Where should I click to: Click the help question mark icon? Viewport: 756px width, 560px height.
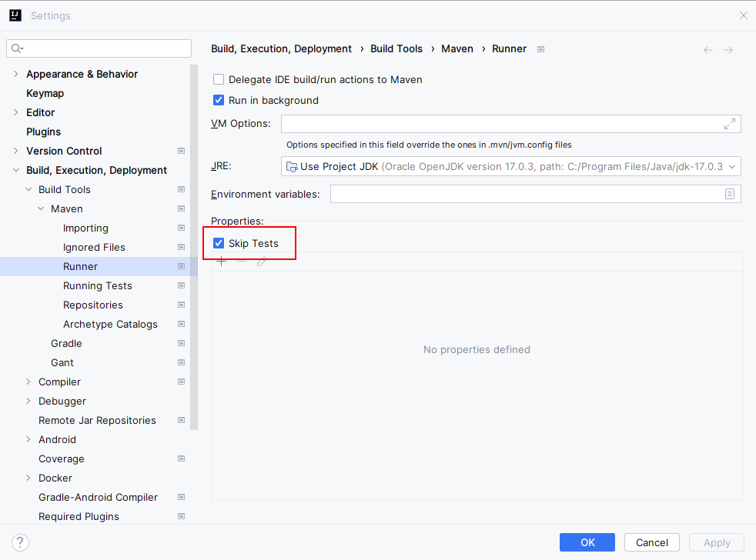pyautogui.click(x=21, y=542)
